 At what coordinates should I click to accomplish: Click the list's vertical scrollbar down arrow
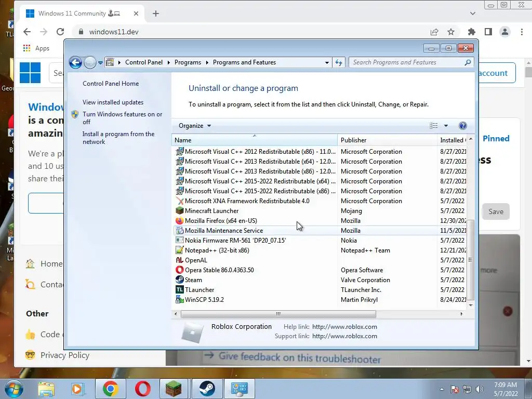[471, 305]
